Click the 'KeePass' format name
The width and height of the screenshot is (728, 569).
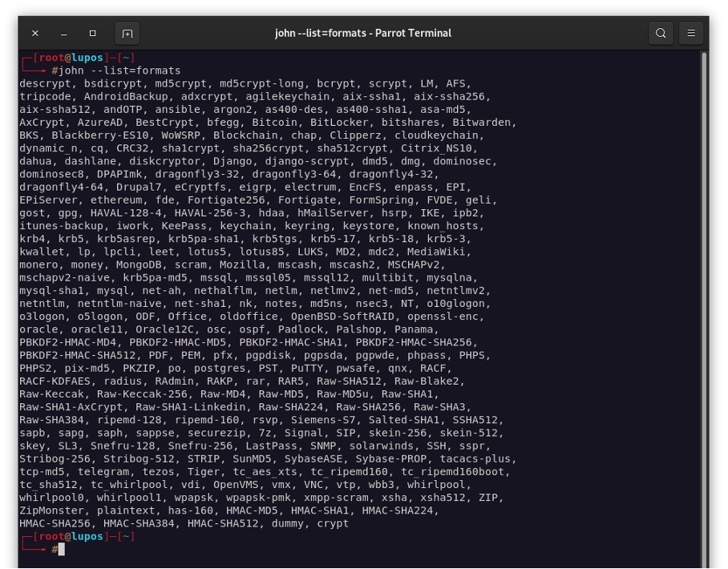coord(184,226)
